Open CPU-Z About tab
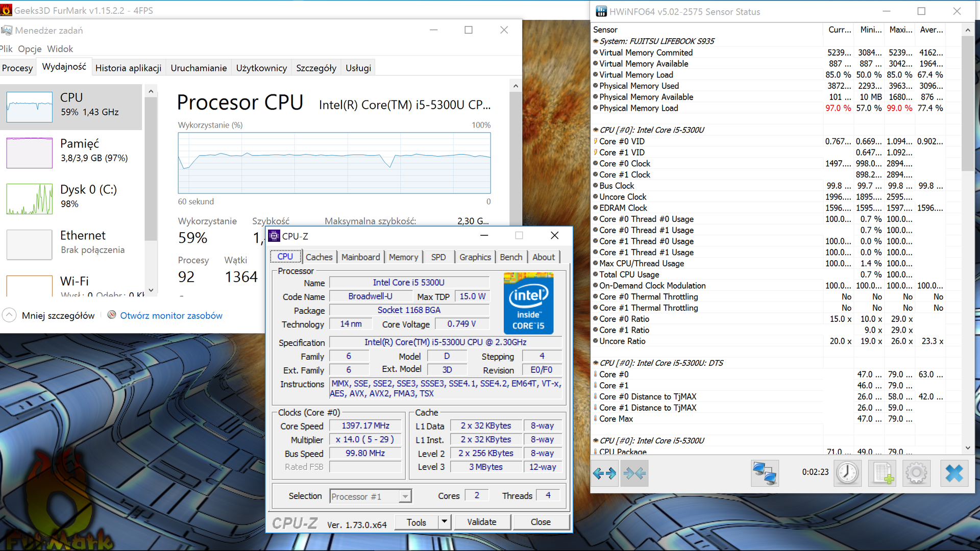980x551 pixels. pyautogui.click(x=544, y=257)
